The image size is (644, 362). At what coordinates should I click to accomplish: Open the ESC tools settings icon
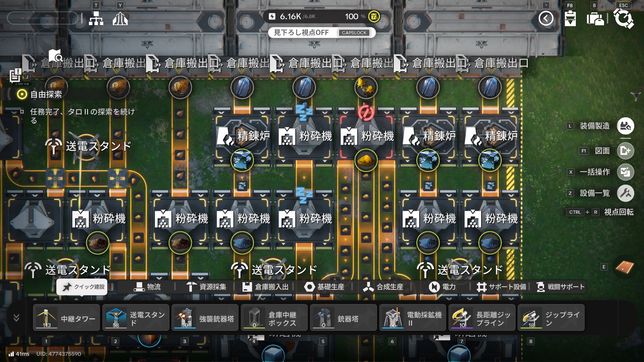[623, 18]
